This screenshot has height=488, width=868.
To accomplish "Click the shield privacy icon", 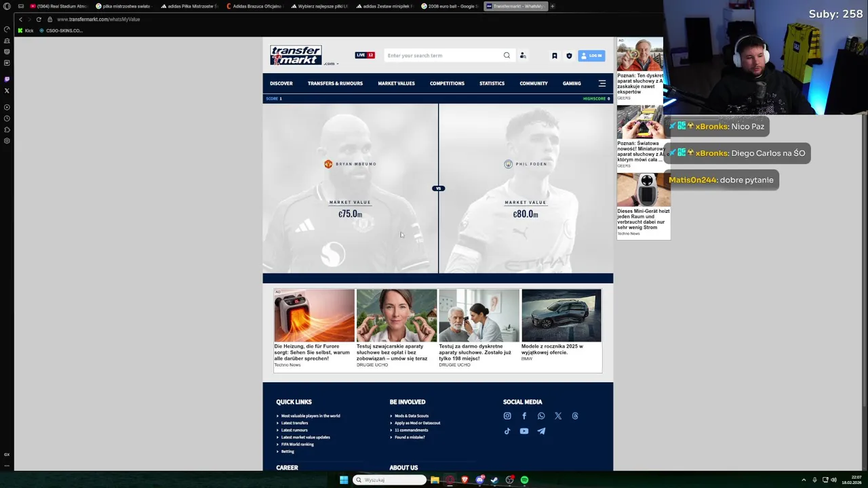I will tap(569, 56).
